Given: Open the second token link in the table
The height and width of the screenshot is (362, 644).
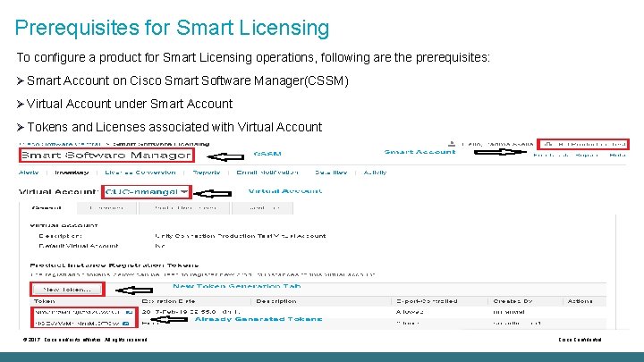Looking at the screenshot, I should (x=77, y=324).
